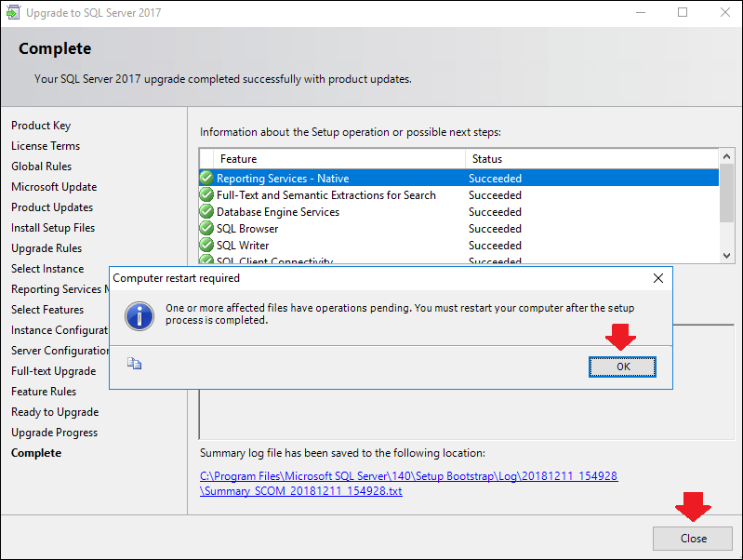Select the Reporting Services - Native row
This screenshot has width=743, height=560.
coord(458,179)
